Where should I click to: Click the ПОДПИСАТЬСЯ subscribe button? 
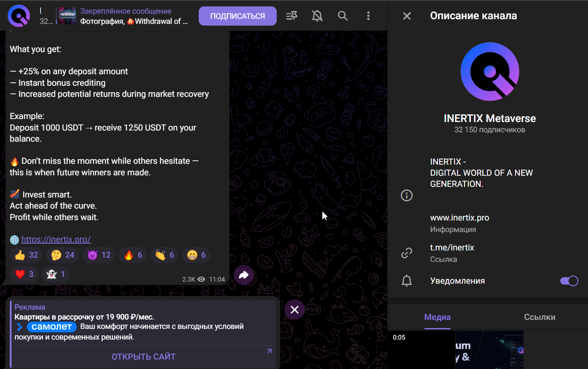click(238, 16)
